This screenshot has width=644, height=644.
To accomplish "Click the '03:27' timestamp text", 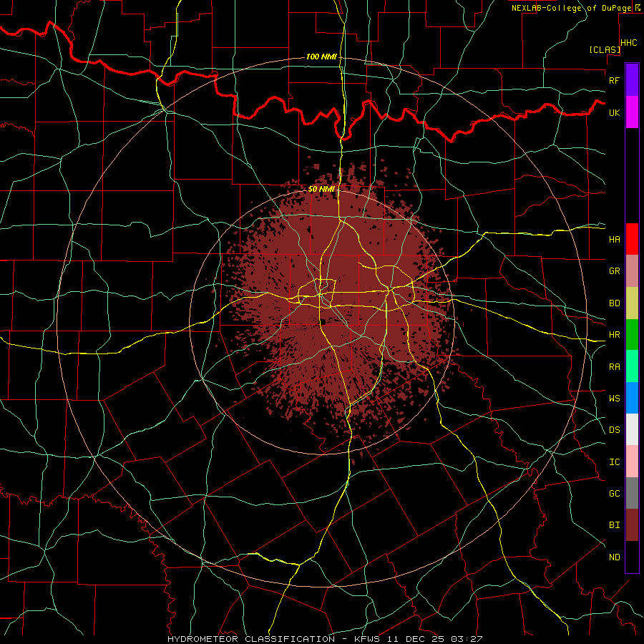I will pyautogui.click(x=466, y=639).
